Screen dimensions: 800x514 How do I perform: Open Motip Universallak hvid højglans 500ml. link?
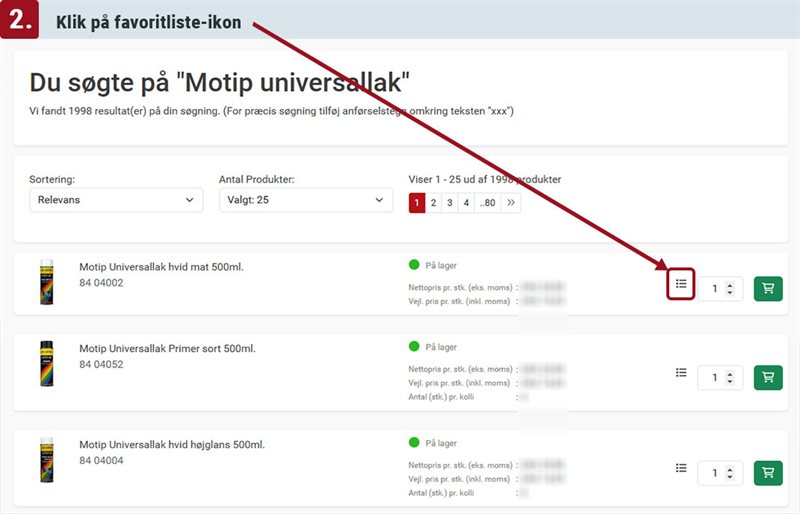pos(171,444)
